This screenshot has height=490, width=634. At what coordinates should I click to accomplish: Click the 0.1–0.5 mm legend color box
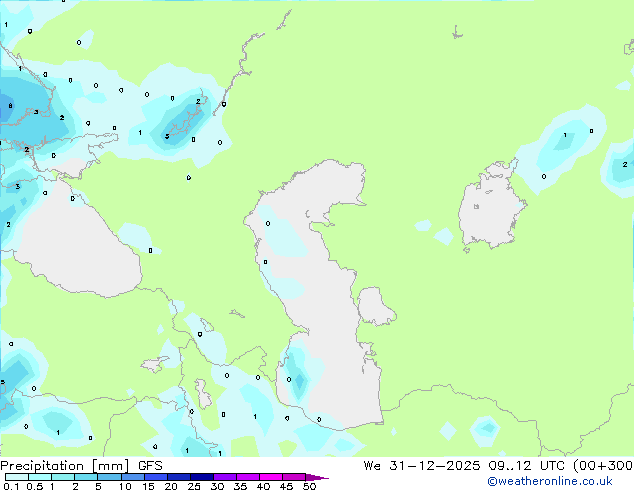point(17,477)
